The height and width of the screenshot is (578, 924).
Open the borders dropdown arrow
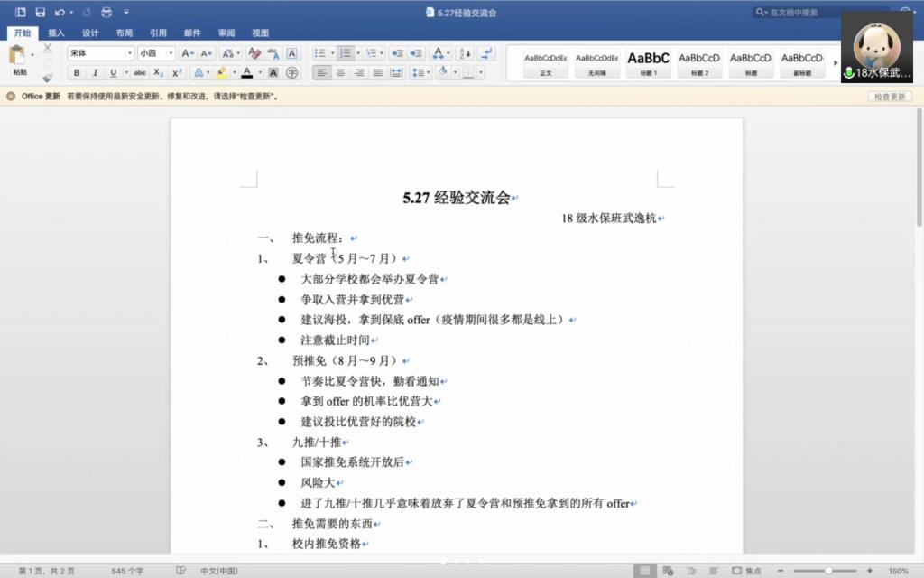click(481, 72)
